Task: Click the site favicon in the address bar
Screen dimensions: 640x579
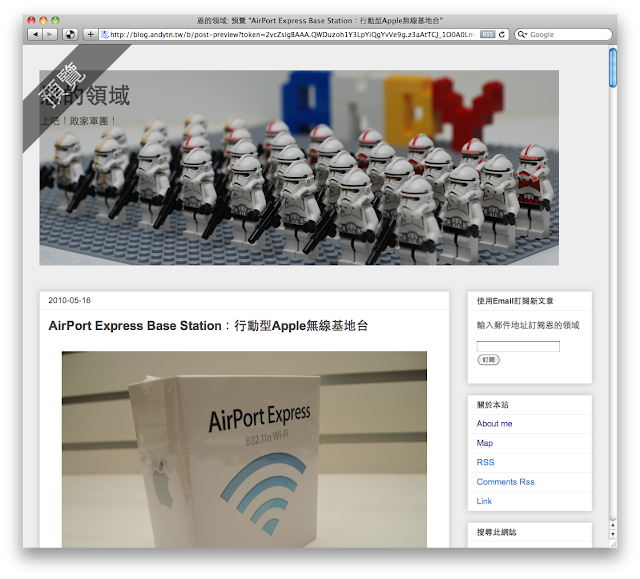Action: pos(104,35)
